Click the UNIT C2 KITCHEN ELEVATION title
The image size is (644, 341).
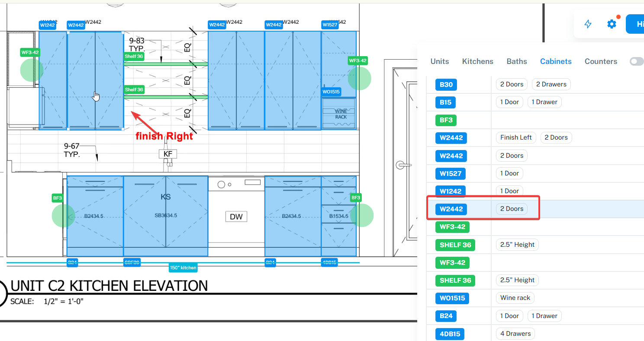[x=109, y=286]
